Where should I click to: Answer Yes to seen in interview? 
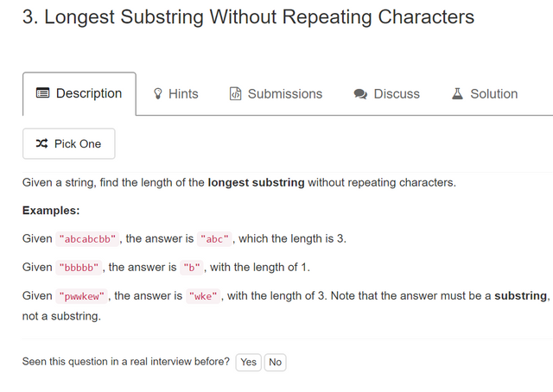(x=248, y=362)
